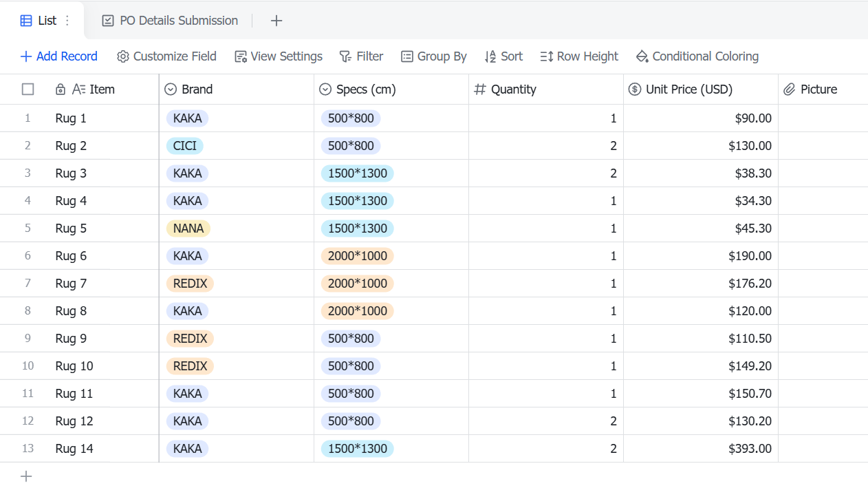
Task: Click the plus icon to add a new view
Action: point(276,21)
